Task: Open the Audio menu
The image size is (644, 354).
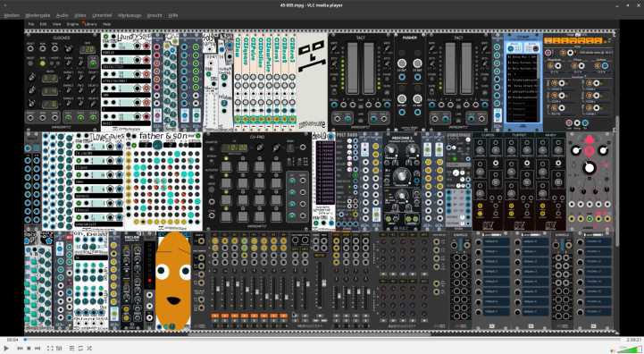Action: (x=62, y=15)
